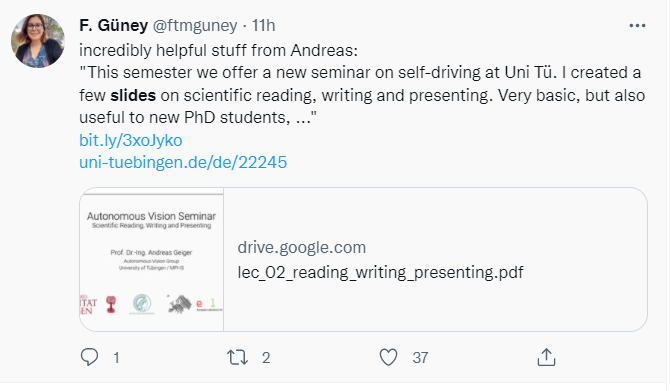Like the tweet with heart icon
This screenshot has width=670, height=391.
point(388,357)
